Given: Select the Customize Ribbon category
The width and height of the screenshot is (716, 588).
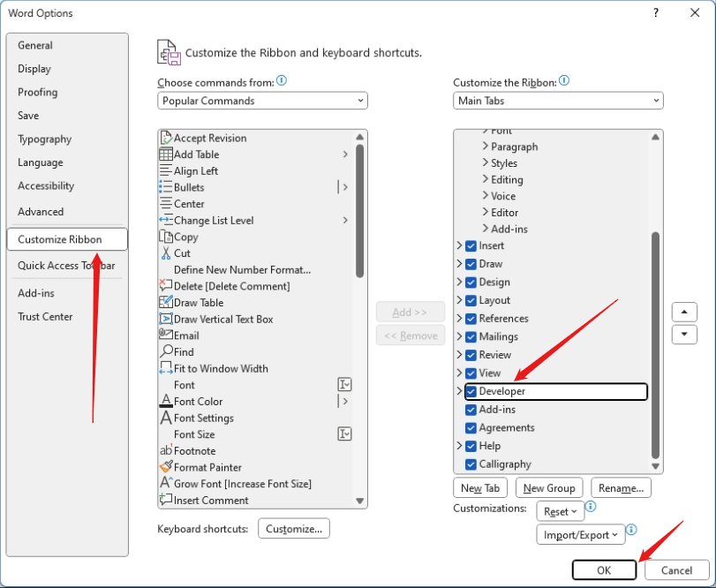Looking at the screenshot, I should 67,239.
